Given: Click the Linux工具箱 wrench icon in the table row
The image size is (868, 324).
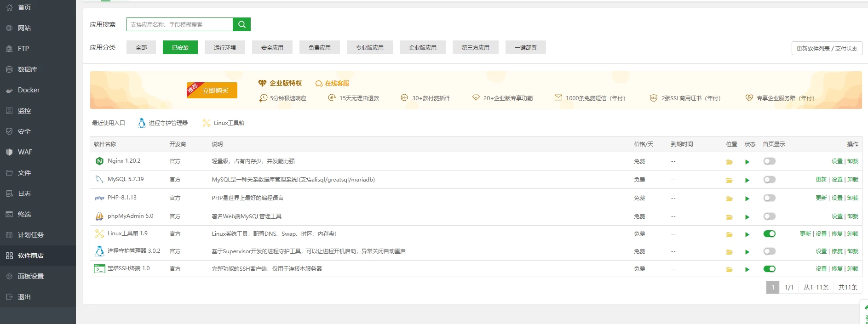Looking at the screenshot, I should pos(99,233).
